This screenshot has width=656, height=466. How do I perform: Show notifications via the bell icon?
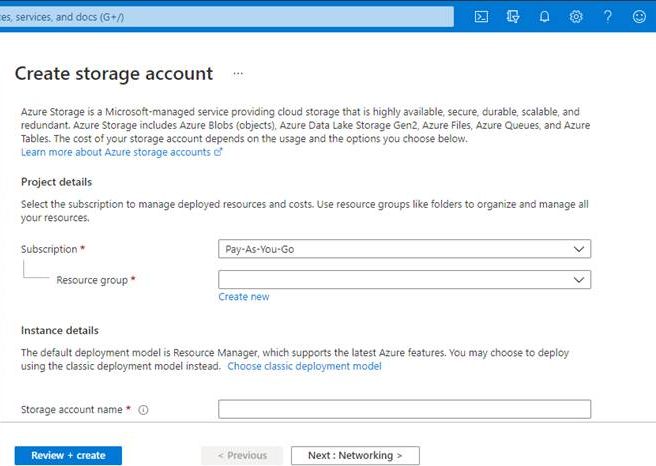coord(544,17)
